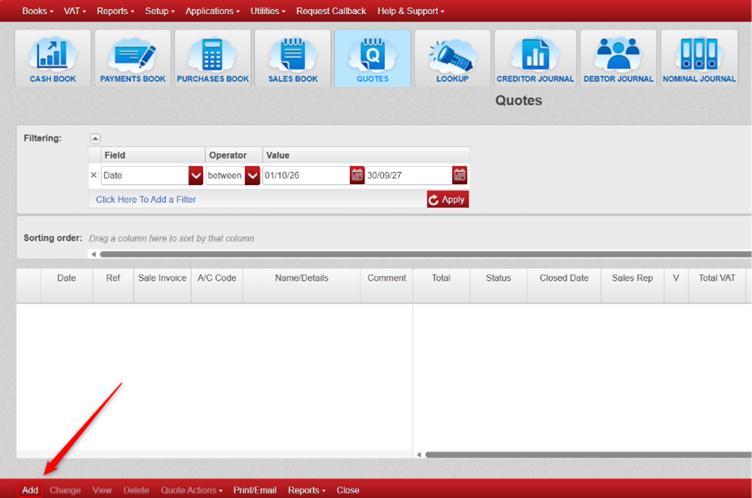Image resolution: width=752 pixels, height=498 pixels.
Task: Click the start date field 01/10/26
Action: pyautogui.click(x=306, y=175)
